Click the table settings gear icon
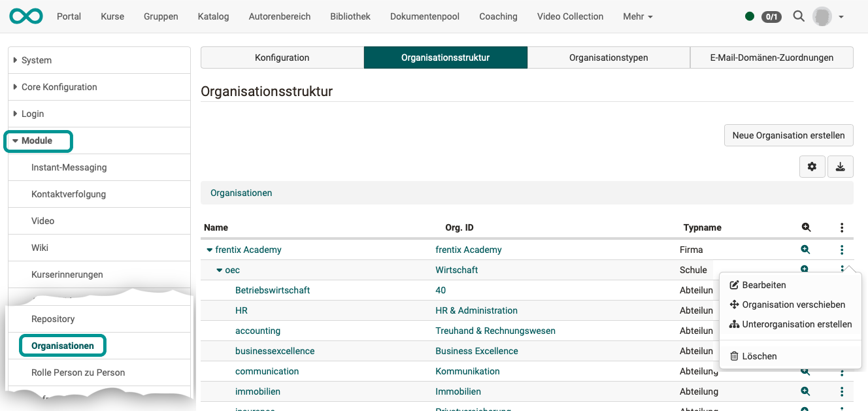Screen dimensions: 868x411 coord(812,167)
